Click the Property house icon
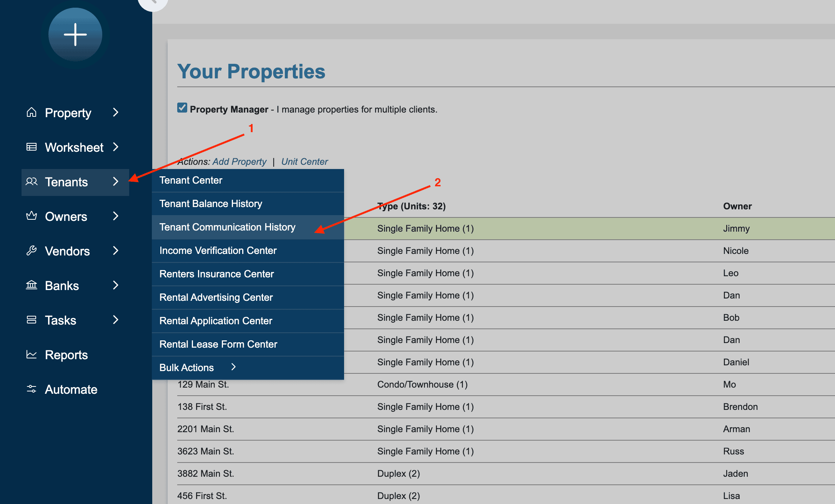This screenshot has width=835, height=504. coord(32,112)
